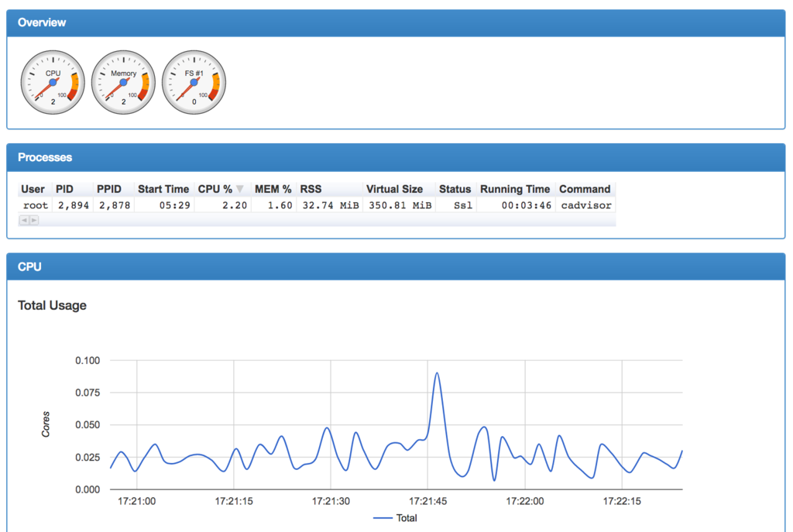Click the Memory gauge dial

(x=123, y=82)
